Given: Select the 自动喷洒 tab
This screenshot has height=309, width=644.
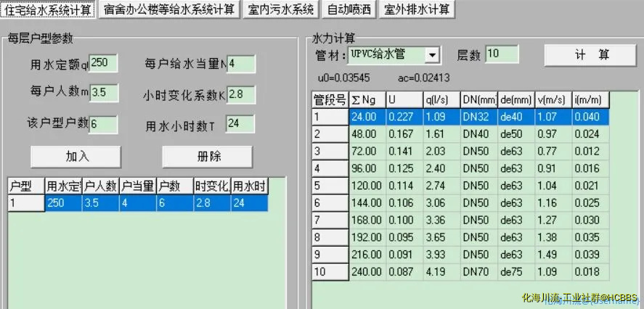Looking at the screenshot, I should click(x=348, y=9).
